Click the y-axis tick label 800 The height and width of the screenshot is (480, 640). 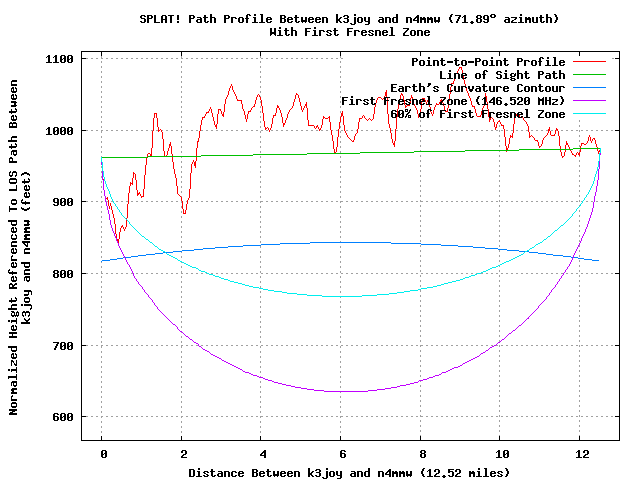(x=63, y=274)
